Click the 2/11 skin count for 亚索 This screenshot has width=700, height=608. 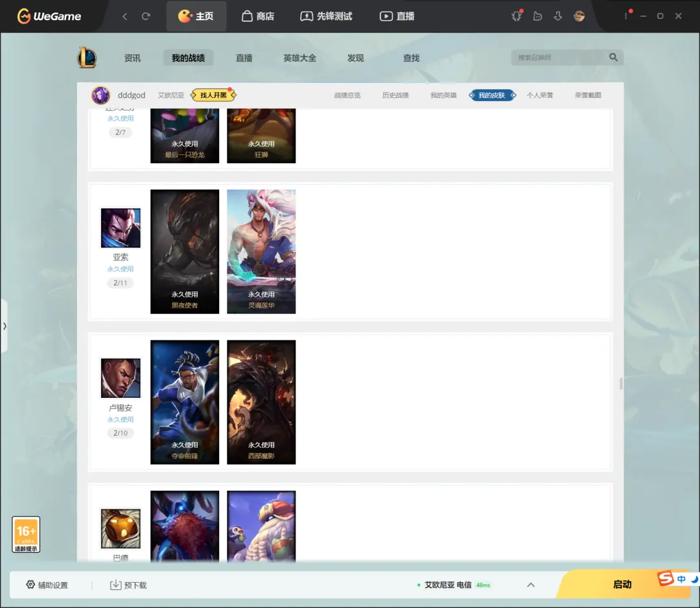[120, 283]
